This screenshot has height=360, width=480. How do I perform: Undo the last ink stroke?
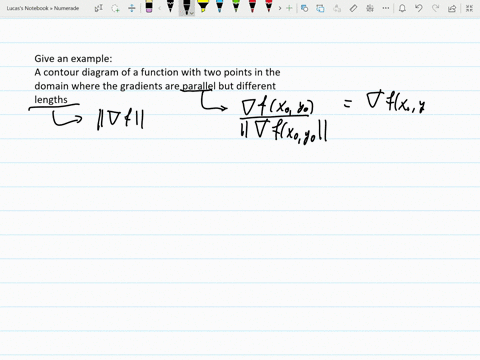(419, 8)
